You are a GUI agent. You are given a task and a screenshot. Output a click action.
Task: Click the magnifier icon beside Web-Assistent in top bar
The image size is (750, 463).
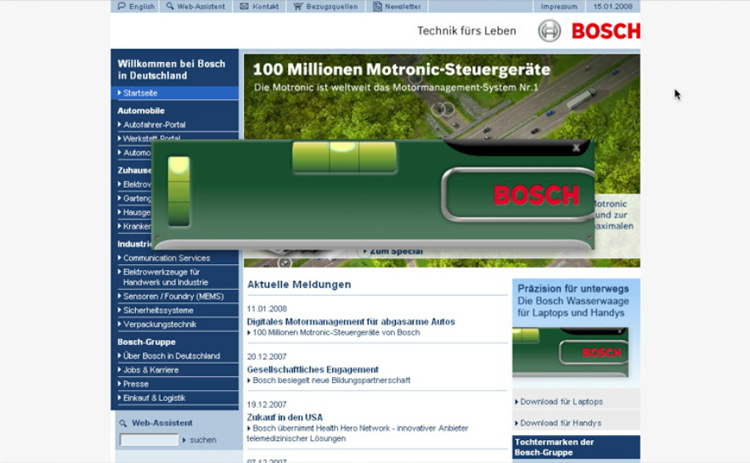tap(170, 6)
